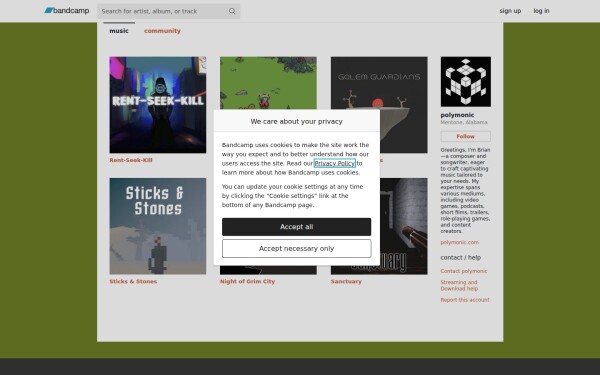Open the Sanctuary album cover
Image resolution: width=600 pixels, height=375 pixels.
404,226
